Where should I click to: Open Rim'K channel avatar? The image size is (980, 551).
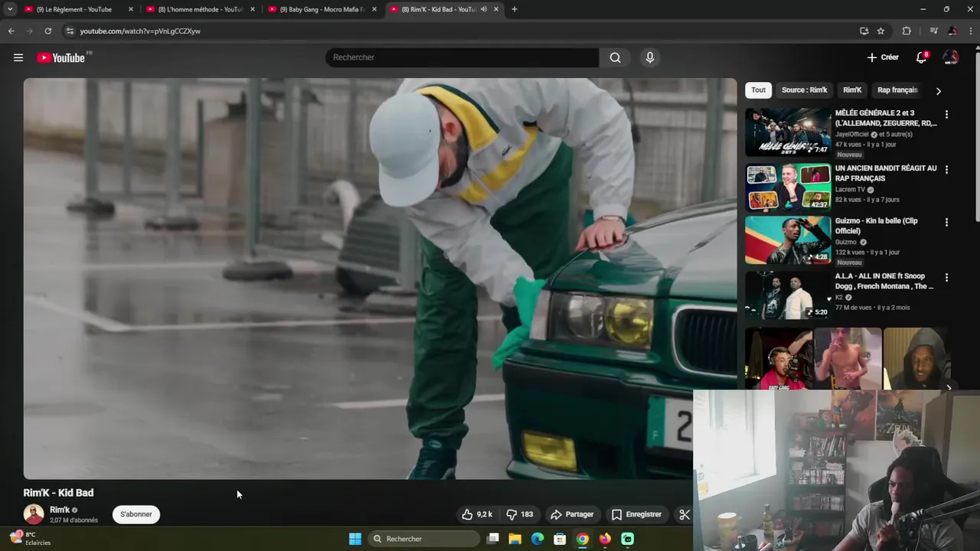[x=34, y=514]
